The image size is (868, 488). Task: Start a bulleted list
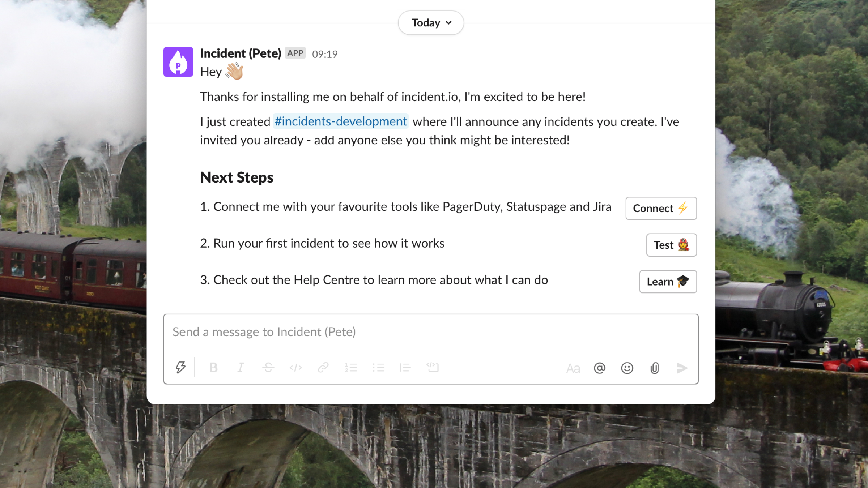click(x=378, y=368)
